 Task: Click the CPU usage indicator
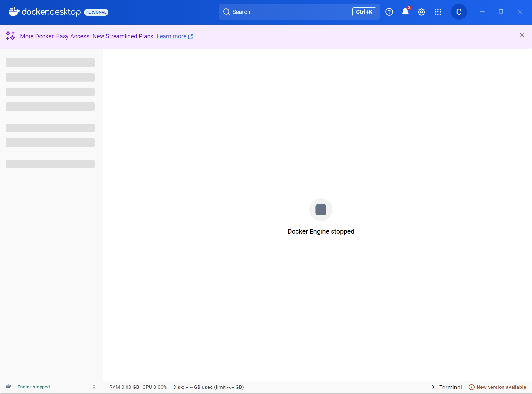point(155,387)
